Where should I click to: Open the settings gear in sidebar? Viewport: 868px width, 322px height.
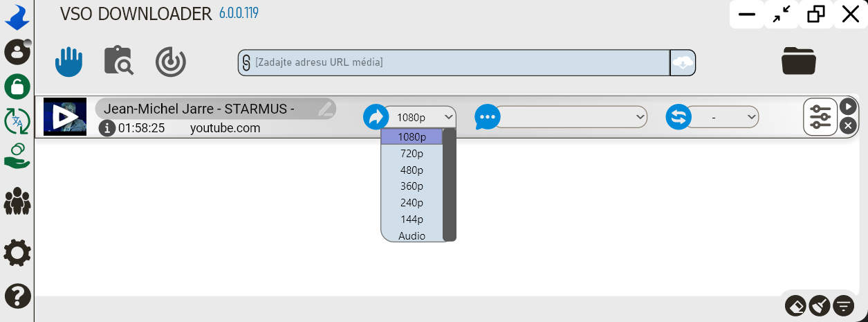pos(17,253)
